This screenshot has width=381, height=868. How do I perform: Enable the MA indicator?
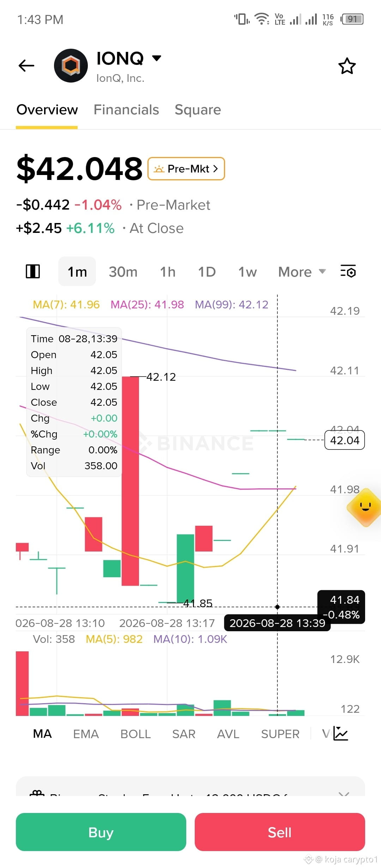42,734
